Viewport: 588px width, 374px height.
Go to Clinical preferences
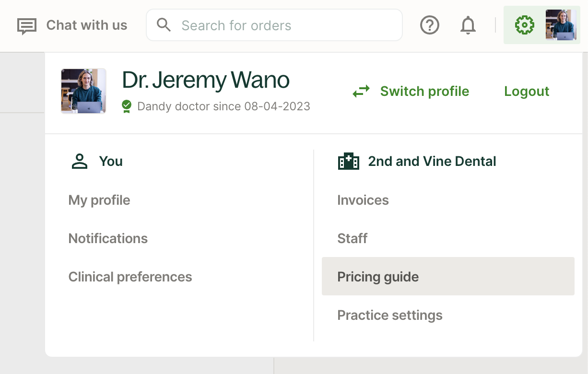(130, 277)
